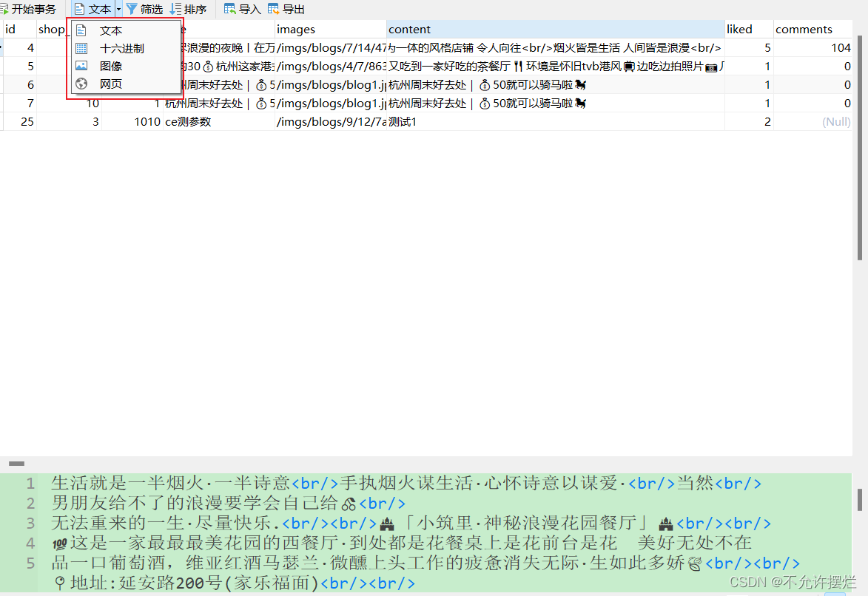Click the import table icon of 导入
The width and height of the screenshot is (868, 596).
pyautogui.click(x=229, y=9)
